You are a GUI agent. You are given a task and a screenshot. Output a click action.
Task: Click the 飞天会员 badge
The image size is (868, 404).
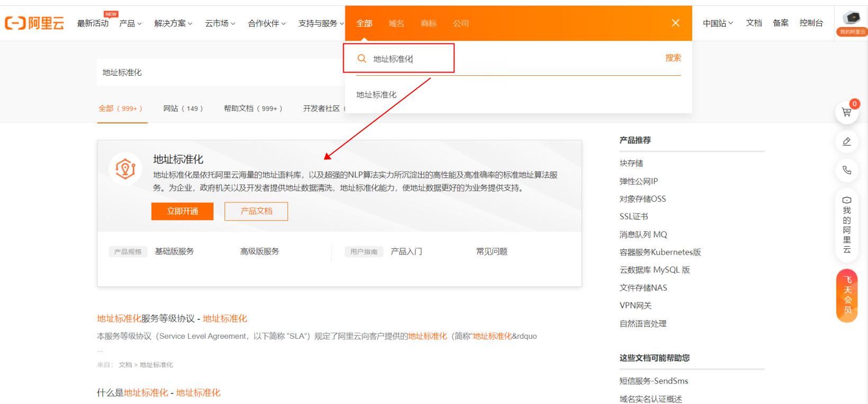(x=847, y=295)
